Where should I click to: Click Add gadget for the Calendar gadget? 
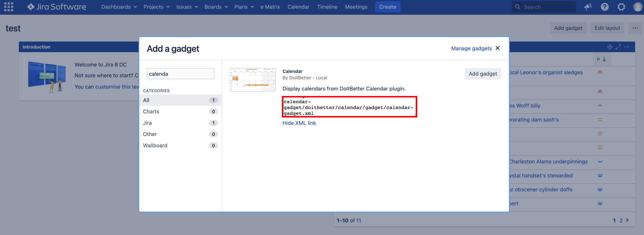[x=483, y=74]
